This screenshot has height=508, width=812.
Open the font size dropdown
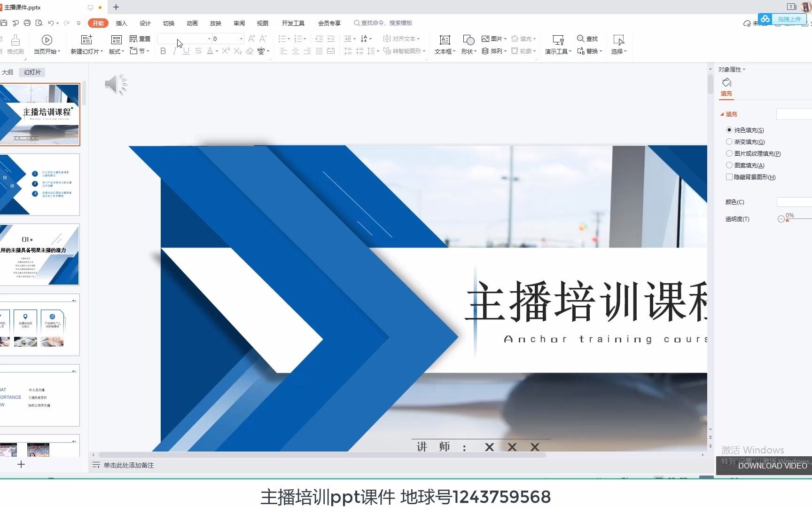241,39
